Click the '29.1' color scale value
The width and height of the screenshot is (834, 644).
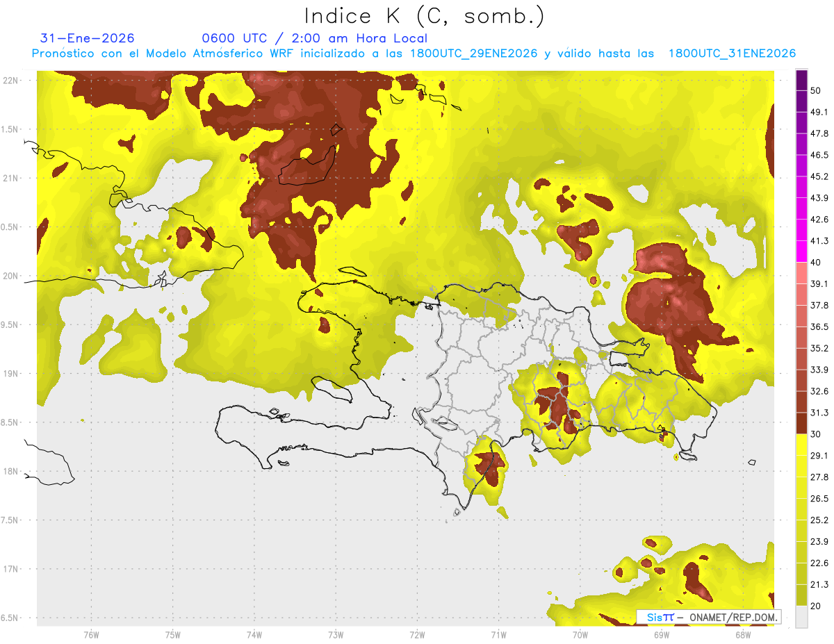point(819,456)
